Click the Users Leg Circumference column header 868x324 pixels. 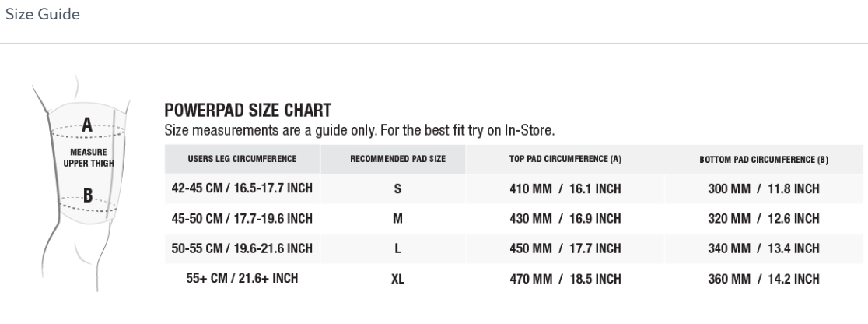(242, 159)
